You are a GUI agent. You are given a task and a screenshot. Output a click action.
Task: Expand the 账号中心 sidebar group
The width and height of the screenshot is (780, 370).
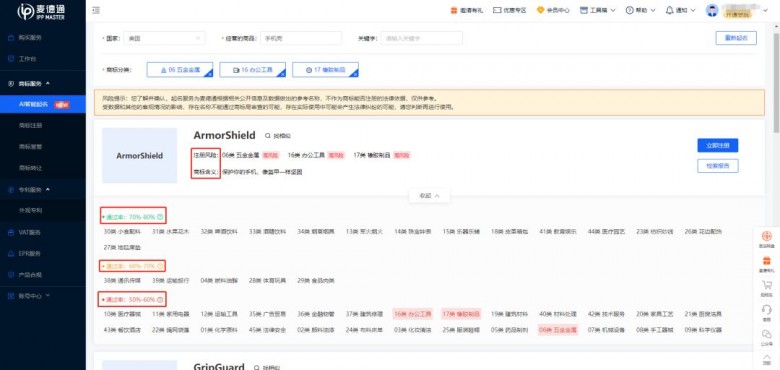click(47, 295)
